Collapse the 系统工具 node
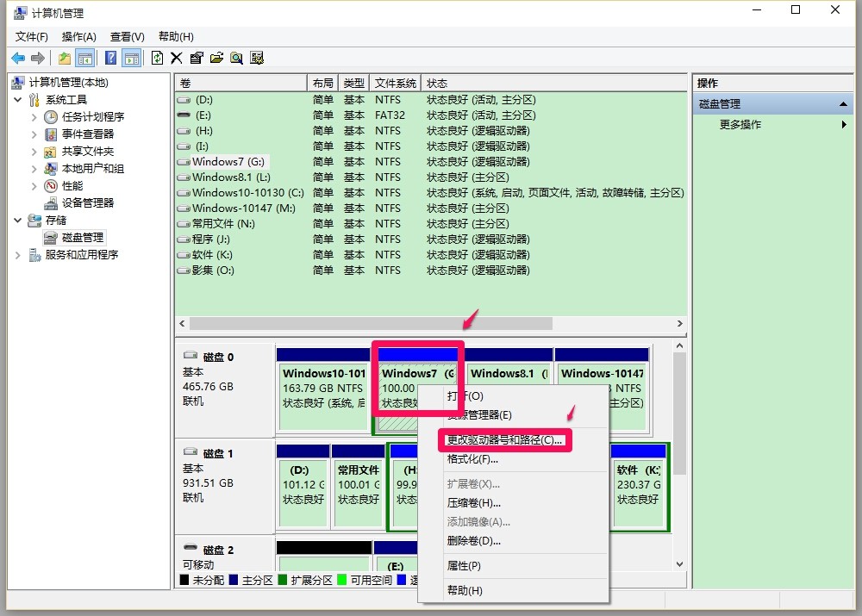Viewport: 862px width, 616px height. (x=19, y=99)
